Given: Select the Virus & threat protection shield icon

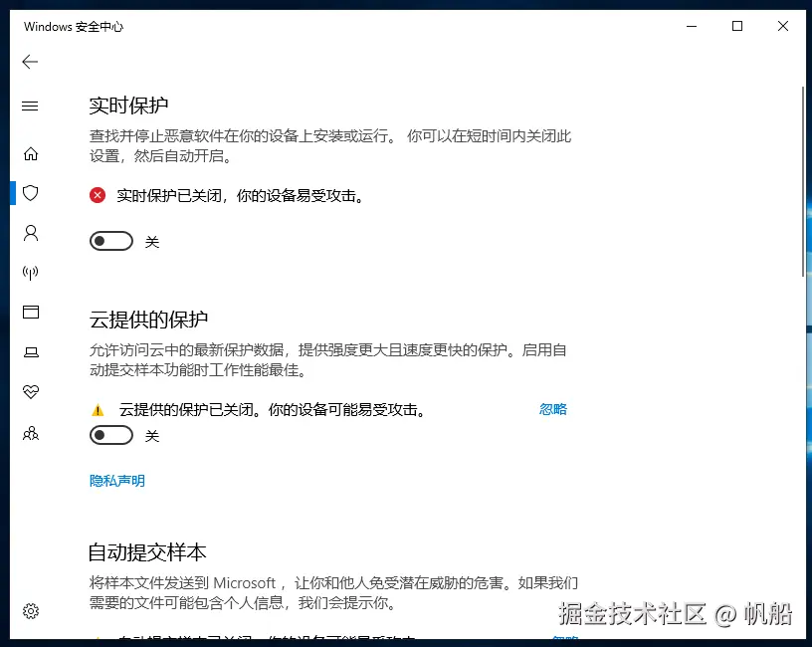Looking at the screenshot, I should point(31,193).
